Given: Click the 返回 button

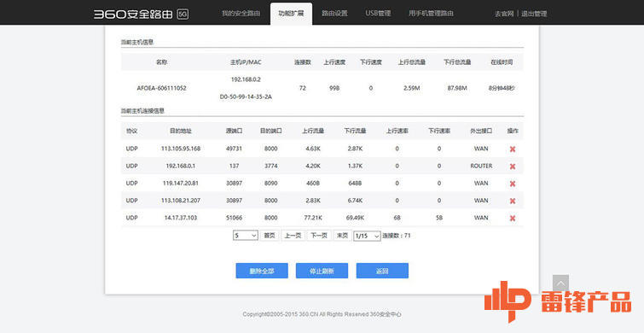Looking at the screenshot, I should coord(382,271).
